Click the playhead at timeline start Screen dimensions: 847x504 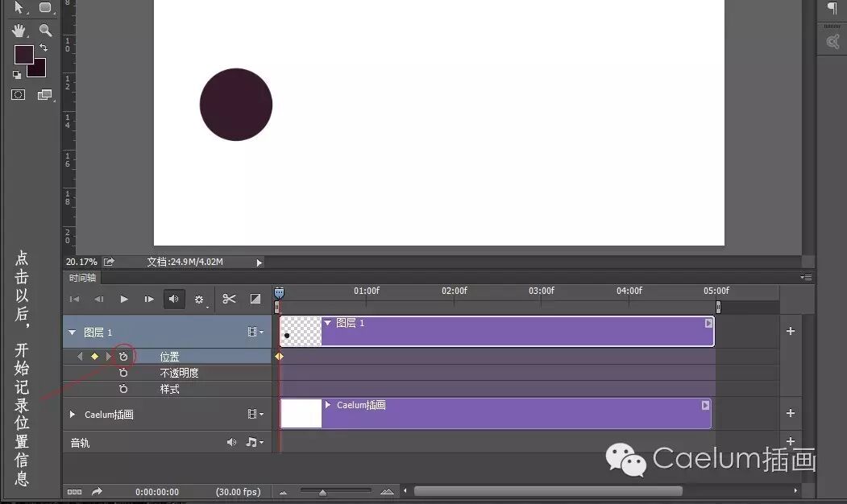pos(279,293)
